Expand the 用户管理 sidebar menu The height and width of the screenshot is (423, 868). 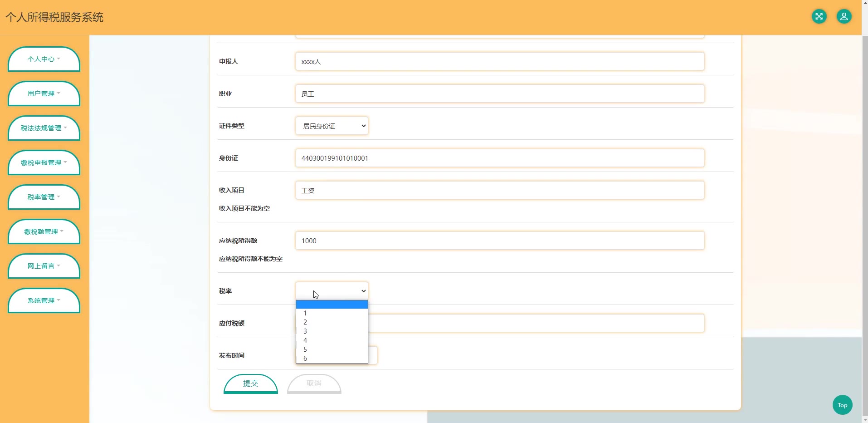(44, 93)
